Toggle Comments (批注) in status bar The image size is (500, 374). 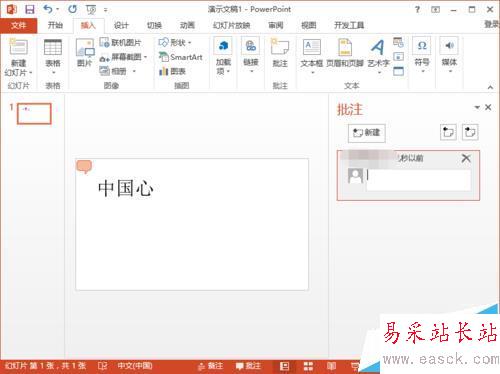coord(248,366)
